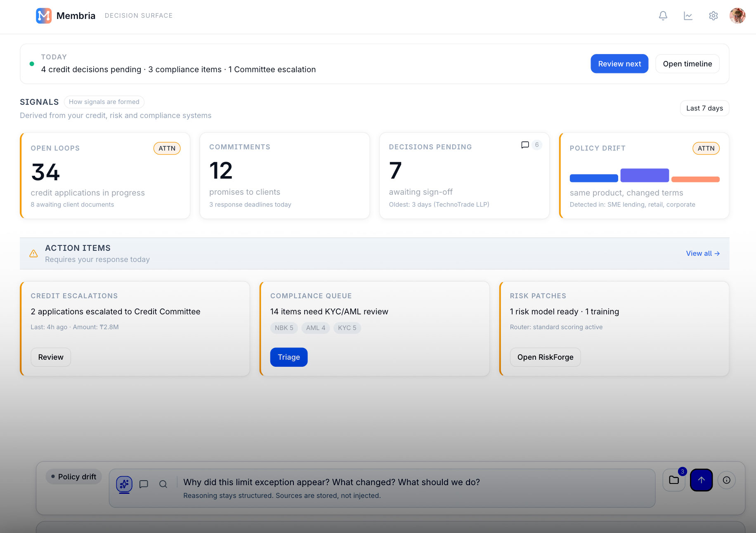Click the purple bar in Policy Drift chart
Viewport: 756px width, 533px height.
point(645,175)
